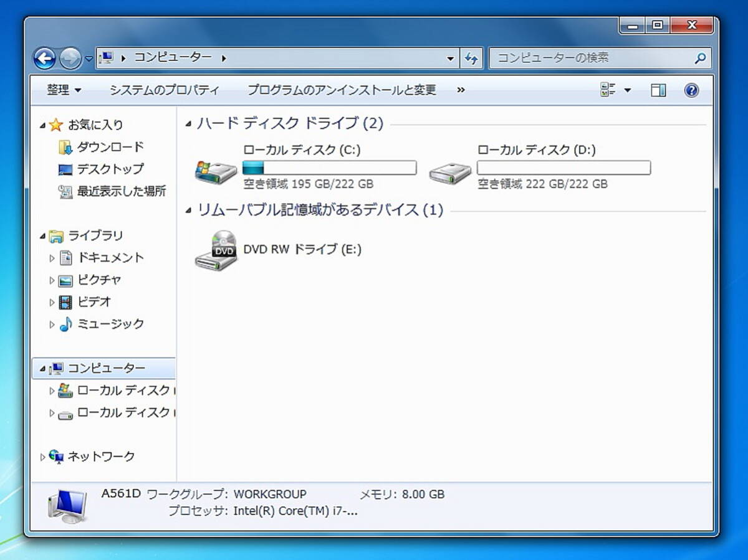This screenshot has height=560, width=748.
Task: Collapse リムーバブル記憶域があるデバイス (1) group
Action: point(188,211)
